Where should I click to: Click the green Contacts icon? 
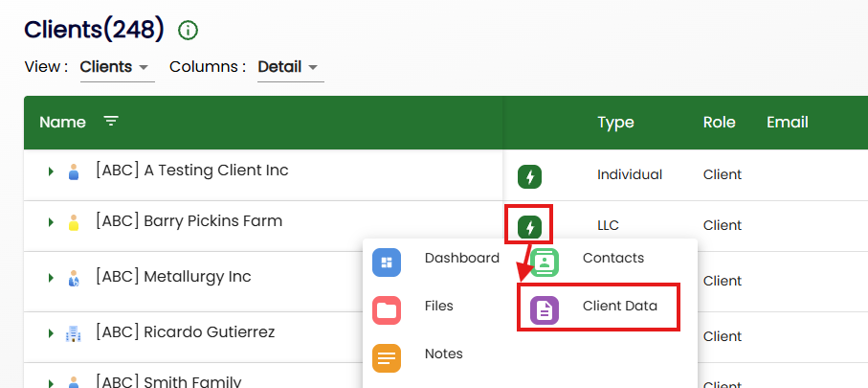545,262
